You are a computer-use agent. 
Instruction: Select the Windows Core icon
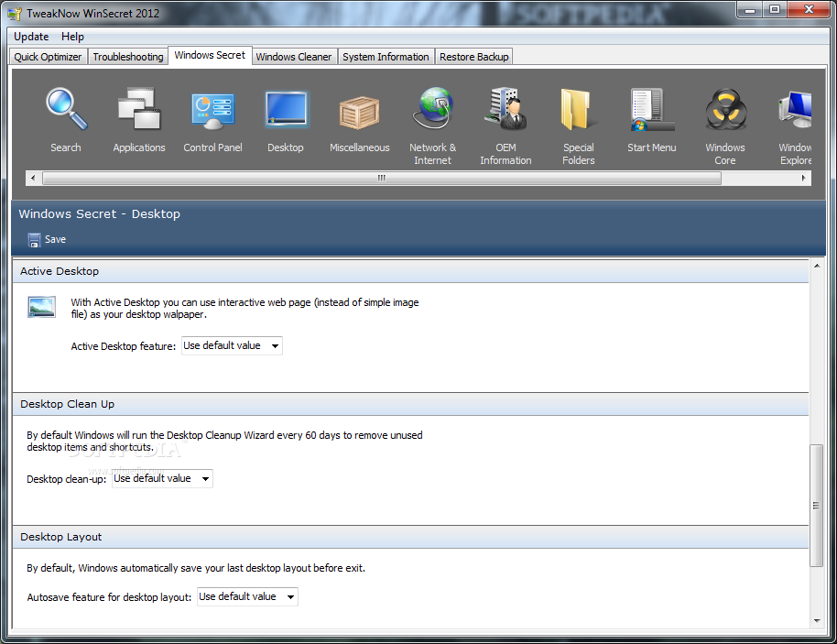(x=725, y=109)
